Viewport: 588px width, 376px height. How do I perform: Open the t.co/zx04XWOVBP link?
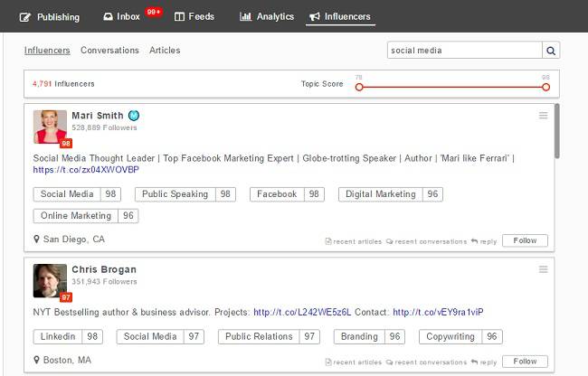(86, 170)
